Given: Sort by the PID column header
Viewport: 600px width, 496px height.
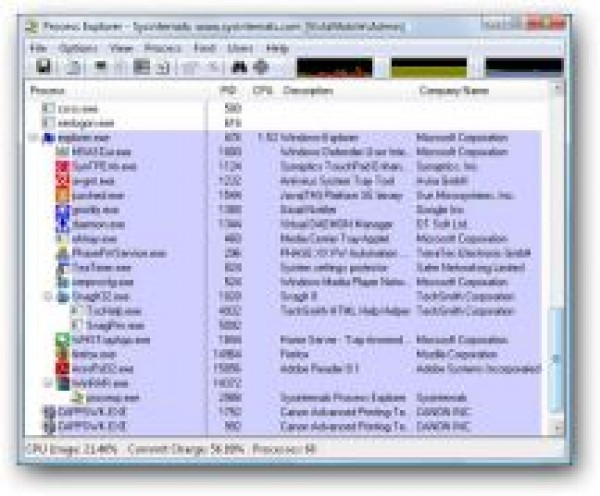Looking at the screenshot, I should 227,91.
